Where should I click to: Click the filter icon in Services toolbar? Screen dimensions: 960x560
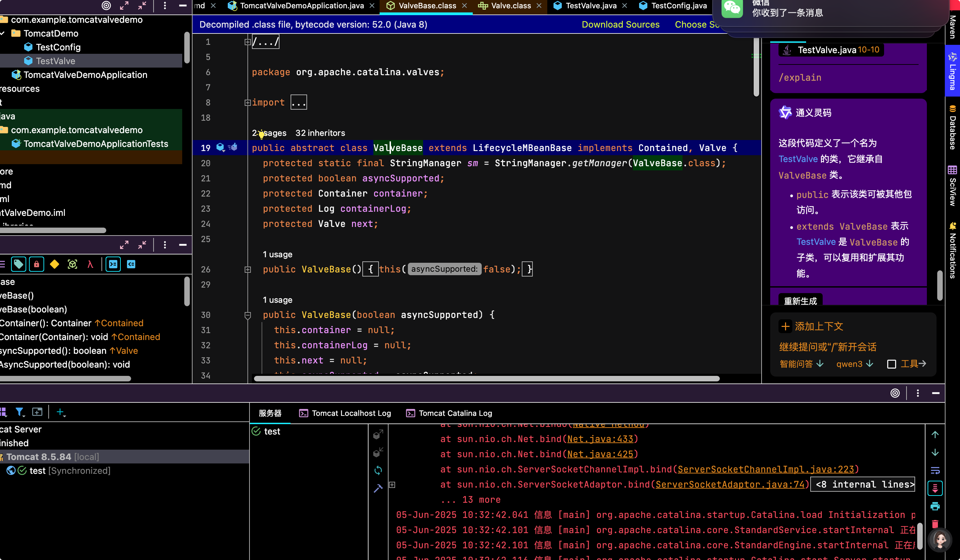coord(19,412)
